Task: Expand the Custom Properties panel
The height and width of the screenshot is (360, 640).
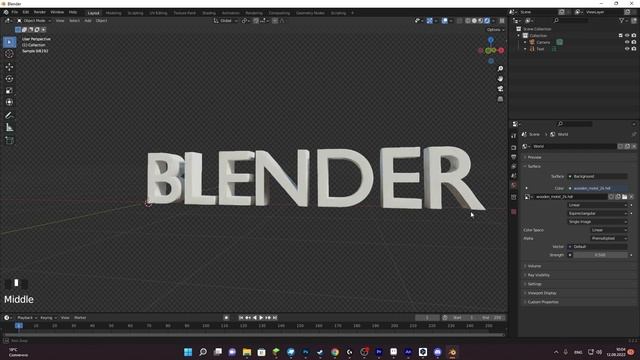Action: point(543,302)
